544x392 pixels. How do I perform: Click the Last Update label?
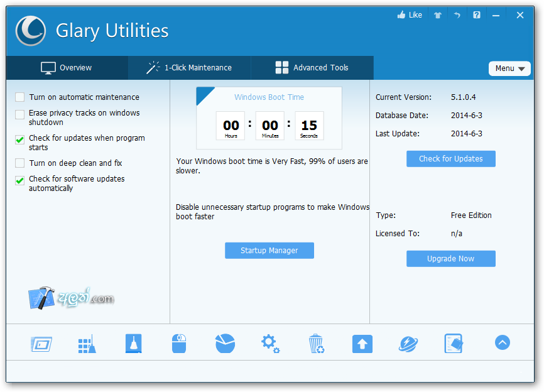[x=397, y=134]
